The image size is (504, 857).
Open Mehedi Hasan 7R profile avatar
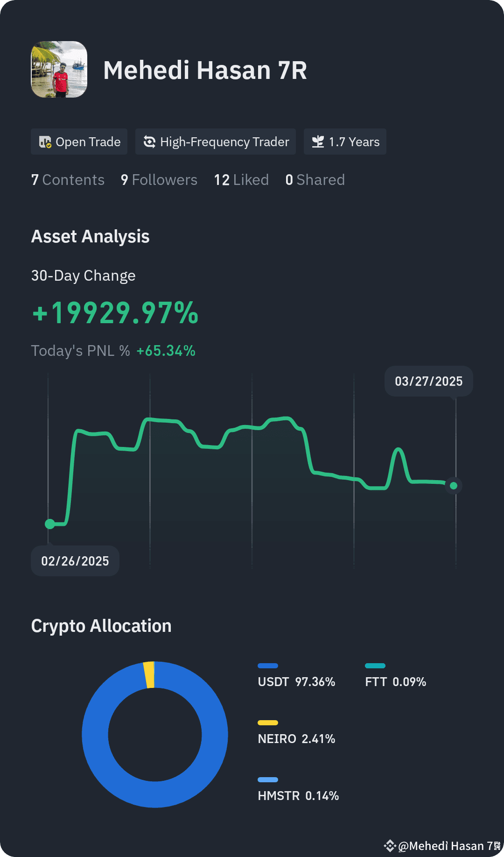(x=59, y=70)
